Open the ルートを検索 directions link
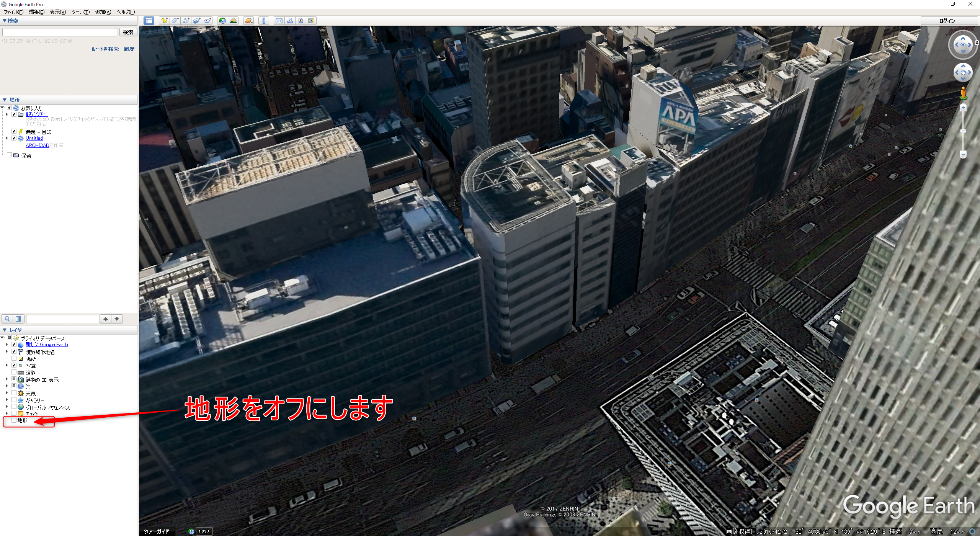The height and width of the screenshot is (536, 980). coord(105,49)
